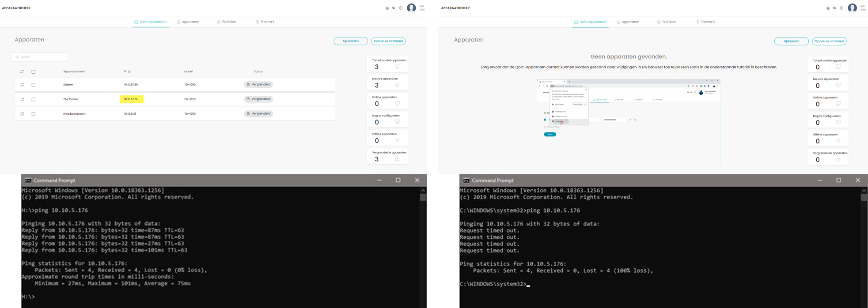Click the refresh icon in the Shelter row
This screenshot has height=308, width=868.
coord(22,85)
